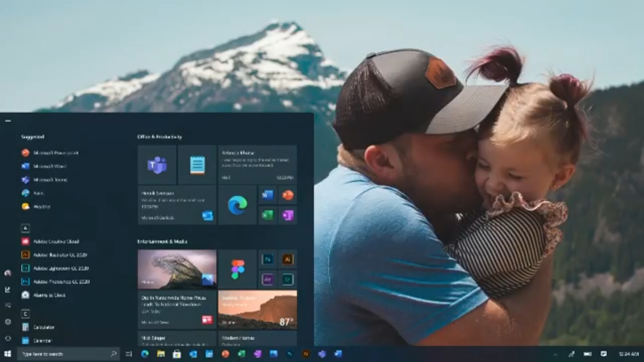Open Settings gear in Start left rail
Viewport: 644px width, 362px height.
pos(8,322)
